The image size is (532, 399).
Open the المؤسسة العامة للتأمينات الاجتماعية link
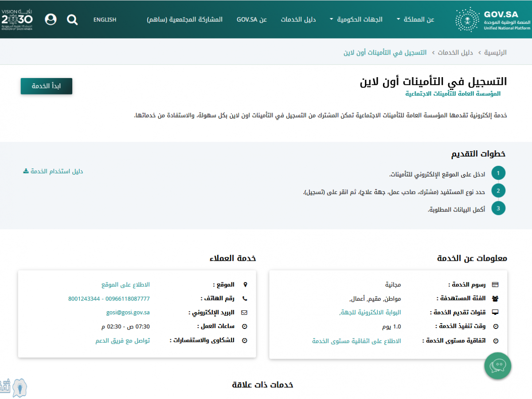click(453, 94)
